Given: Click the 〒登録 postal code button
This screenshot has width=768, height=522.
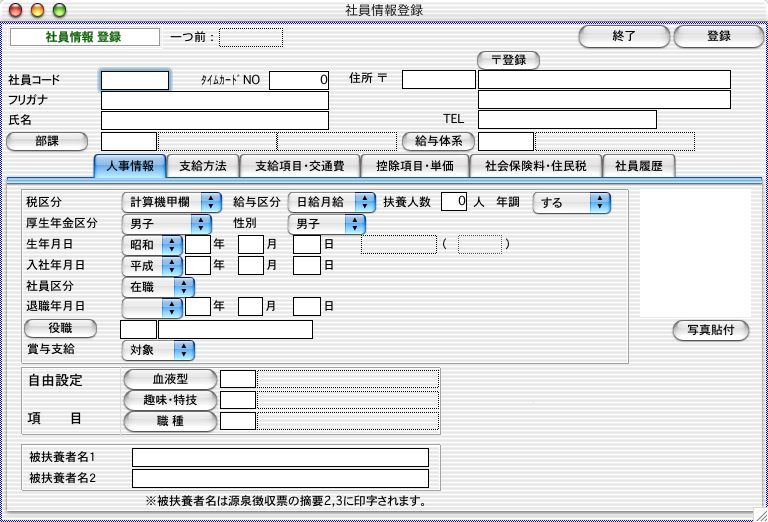Looking at the screenshot, I should pyautogui.click(x=508, y=60).
